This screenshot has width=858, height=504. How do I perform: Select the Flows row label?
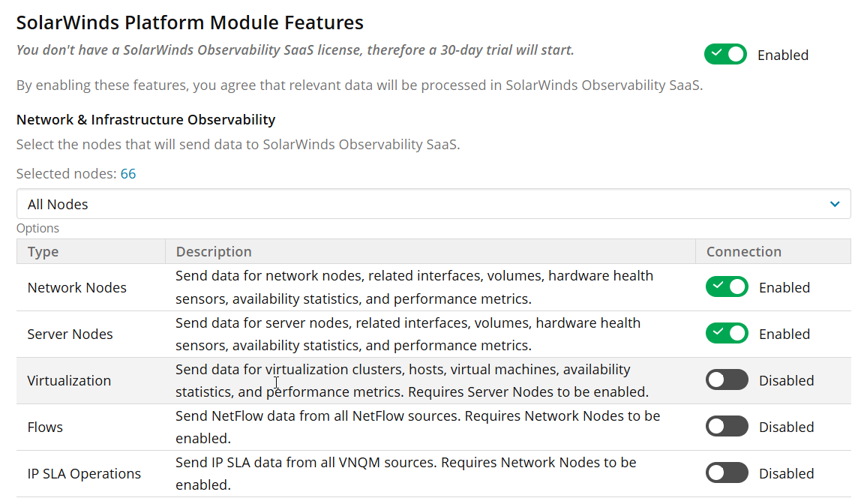pyautogui.click(x=45, y=427)
